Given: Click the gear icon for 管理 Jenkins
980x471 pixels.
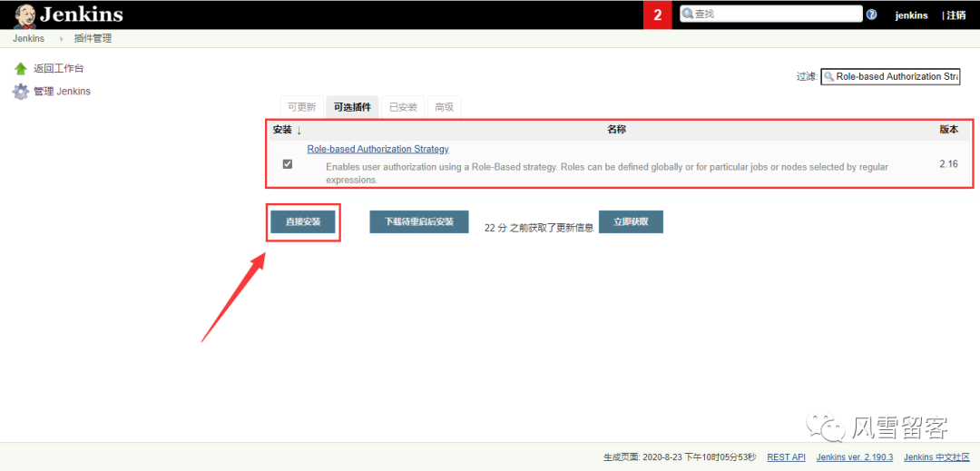Looking at the screenshot, I should [x=21, y=92].
